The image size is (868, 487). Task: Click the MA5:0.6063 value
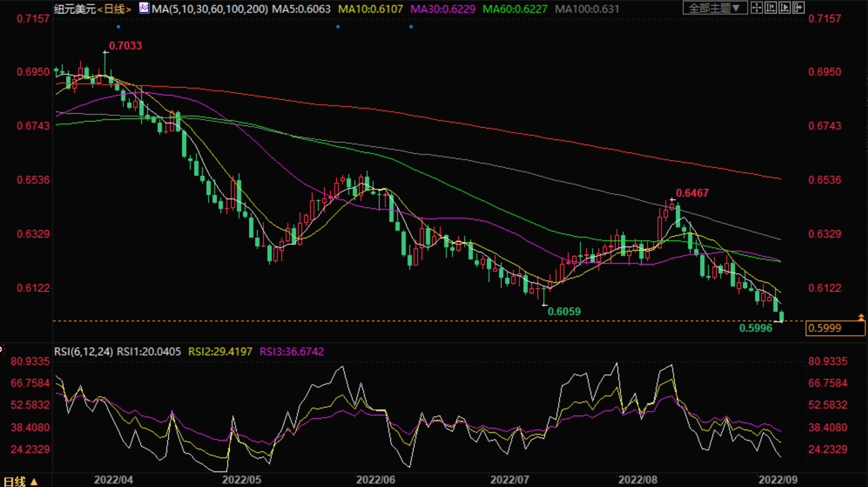[301, 9]
